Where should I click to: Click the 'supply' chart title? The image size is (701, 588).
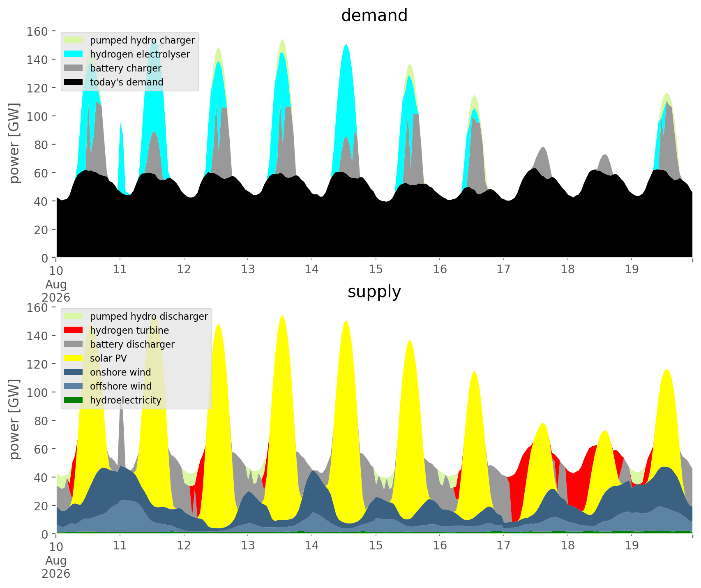tap(374, 292)
